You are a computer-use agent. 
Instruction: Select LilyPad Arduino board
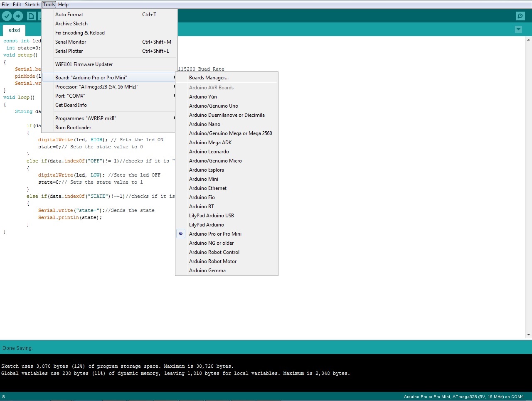(227, 225)
